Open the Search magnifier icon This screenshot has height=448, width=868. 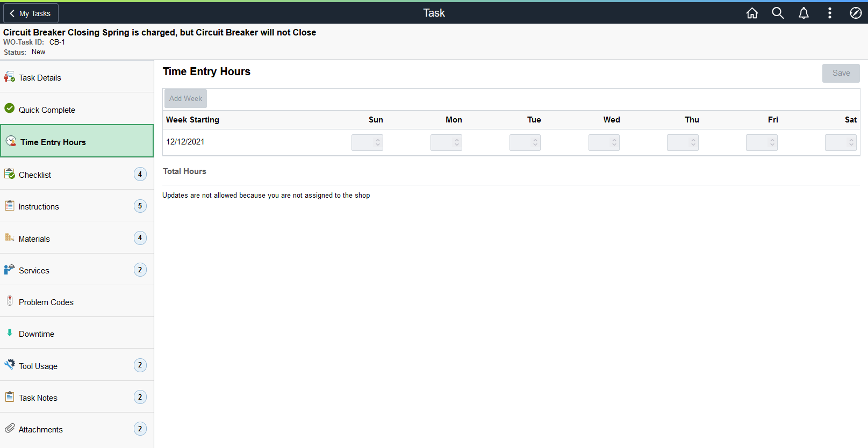tap(778, 13)
